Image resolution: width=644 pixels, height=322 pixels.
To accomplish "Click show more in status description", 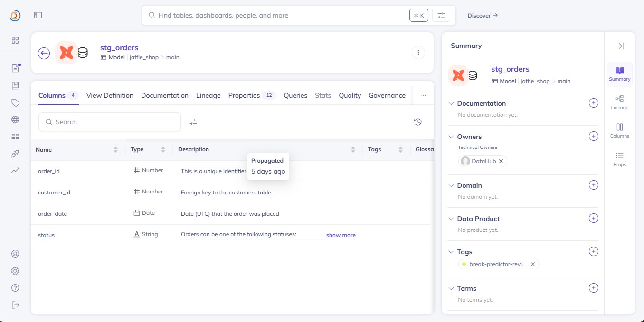I will click(x=341, y=235).
